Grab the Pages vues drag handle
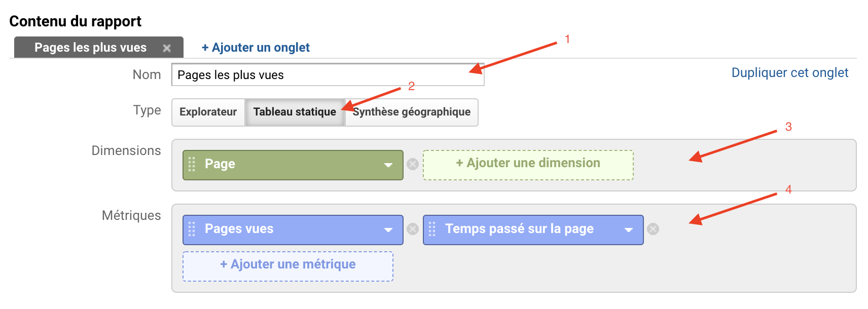The image size is (868, 309). pos(192,229)
